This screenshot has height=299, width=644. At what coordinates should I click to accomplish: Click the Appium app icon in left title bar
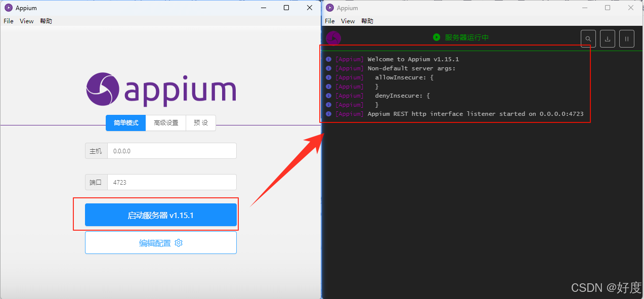pos(8,8)
